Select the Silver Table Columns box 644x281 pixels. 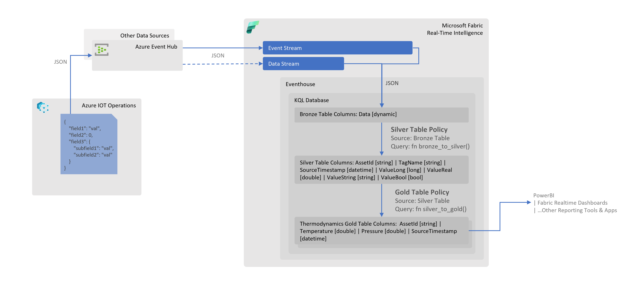[381, 170]
